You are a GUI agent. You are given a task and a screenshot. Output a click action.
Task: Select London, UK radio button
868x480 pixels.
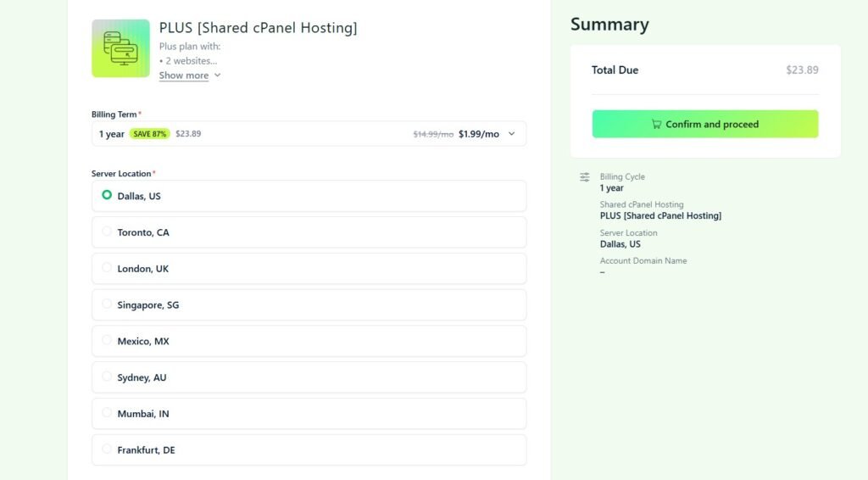click(107, 268)
